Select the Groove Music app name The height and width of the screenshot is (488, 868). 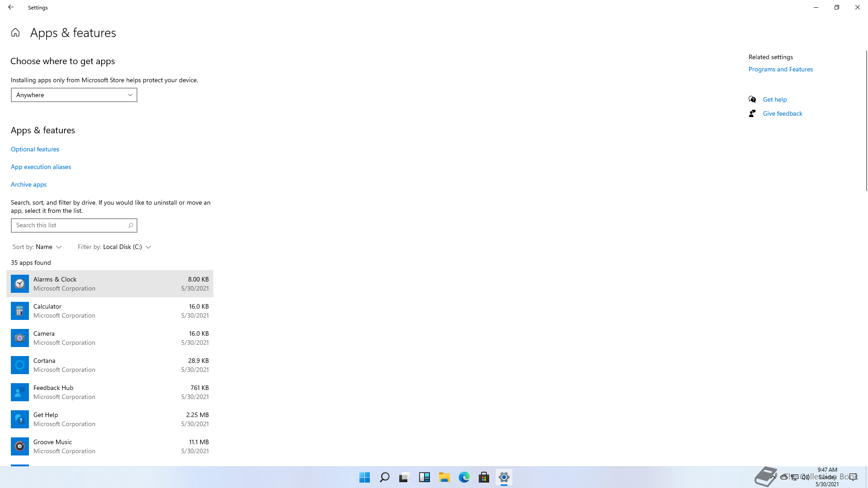52,442
